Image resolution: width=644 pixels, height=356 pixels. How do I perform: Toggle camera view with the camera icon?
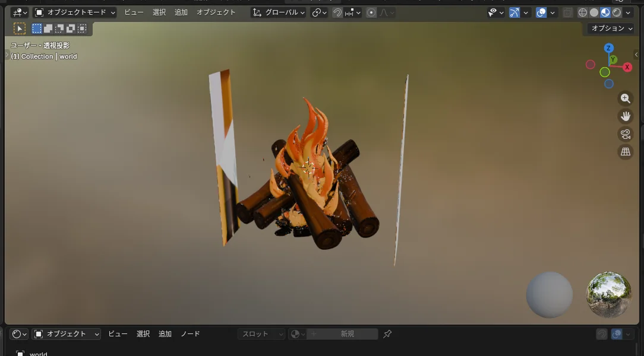click(625, 134)
